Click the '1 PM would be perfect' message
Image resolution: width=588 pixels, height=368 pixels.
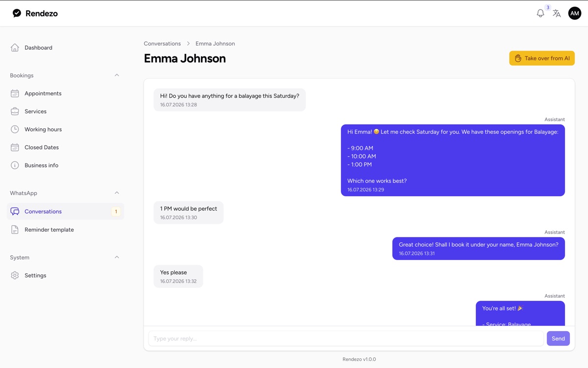click(x=189, y=212)
